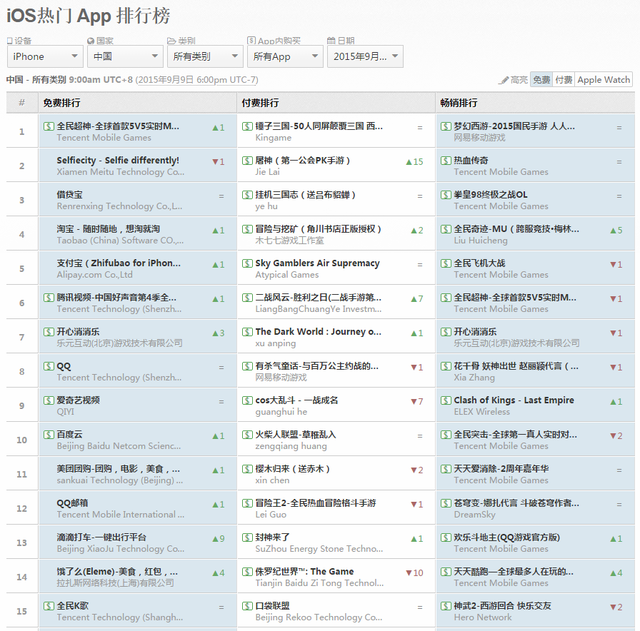640x631 pixels.
Task: Click the purchase icon beside 梦幻西游
Action: [446, 126]
